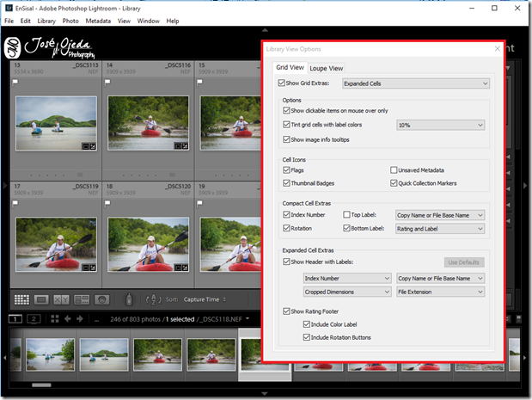Toggle Show clickable items on mouse over only
The image size is (532, 400).
pyautogui.click(x=286, y=110)
